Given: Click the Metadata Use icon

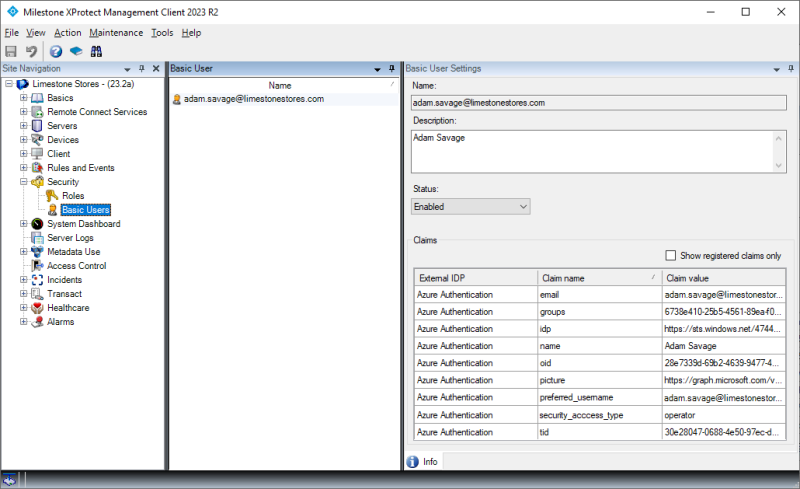Looking at the screenshot, I should pyautogui.click(x=37, y=252).
